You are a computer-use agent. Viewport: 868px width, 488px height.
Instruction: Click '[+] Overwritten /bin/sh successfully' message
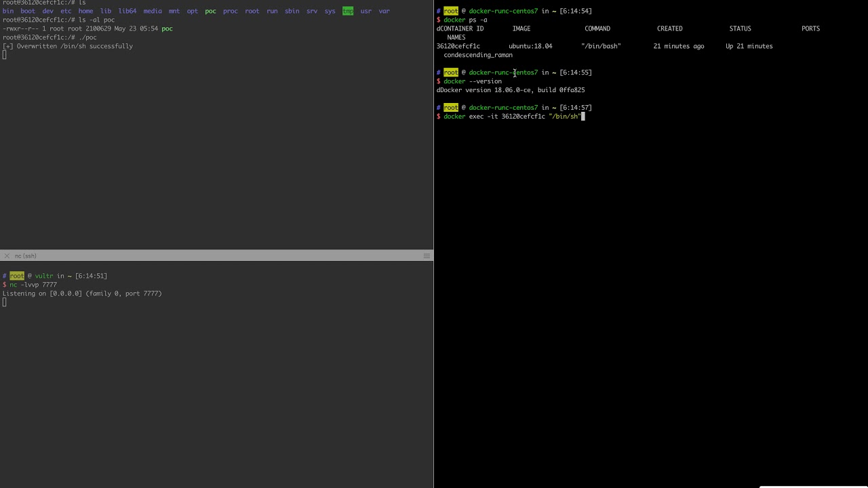point(68,46)
